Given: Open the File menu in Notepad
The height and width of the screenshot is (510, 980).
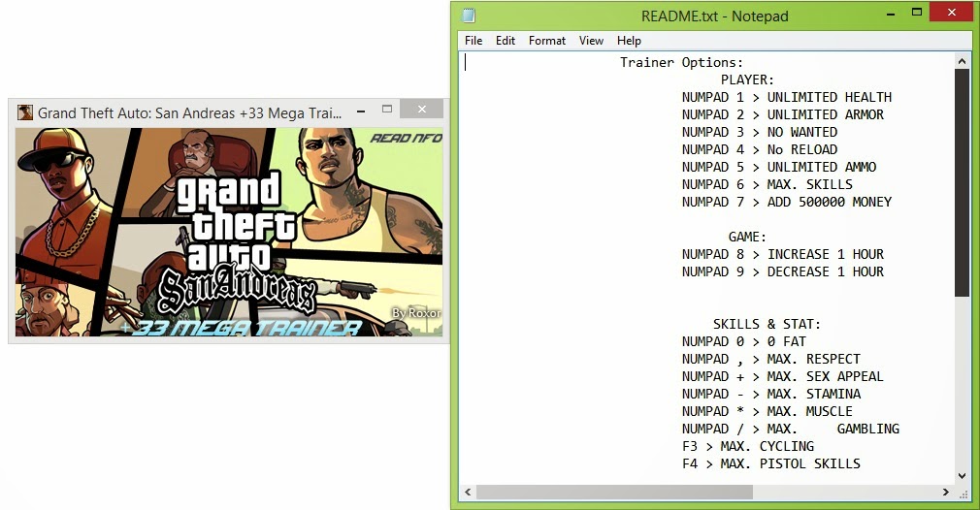Looking at the screenshot, I should click(474, 41).
